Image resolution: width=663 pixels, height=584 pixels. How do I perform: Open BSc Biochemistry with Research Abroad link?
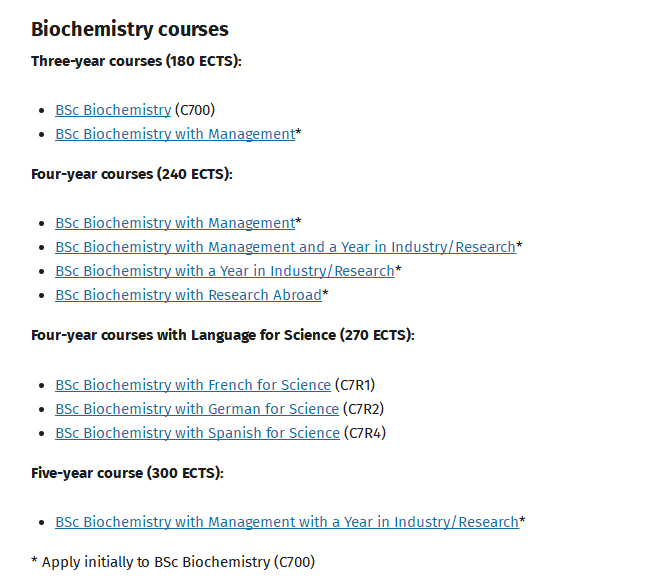click(x=189, y=295)
